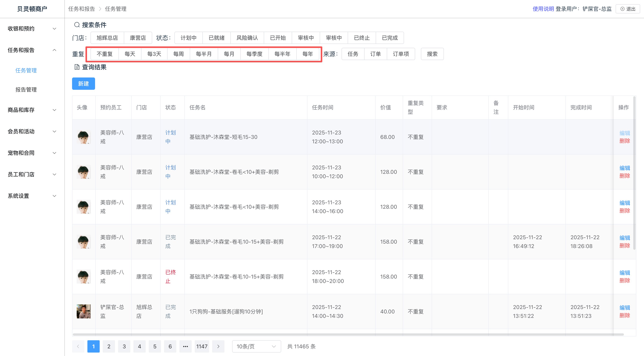Open the 10条/页 page size dropdown
Image resolution: width=644 pixels, height=356 pixels.
[x=256, y=346]
